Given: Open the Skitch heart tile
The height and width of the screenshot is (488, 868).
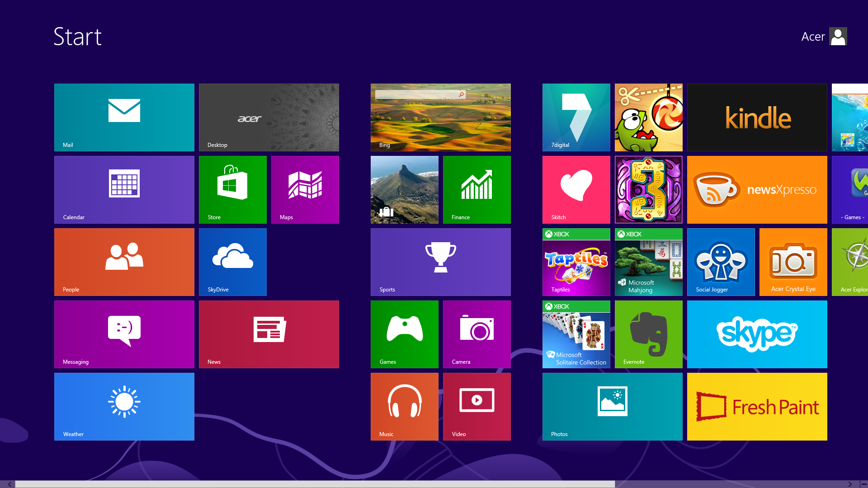Looking at the screenshot, I should click(x=576, y=190).
